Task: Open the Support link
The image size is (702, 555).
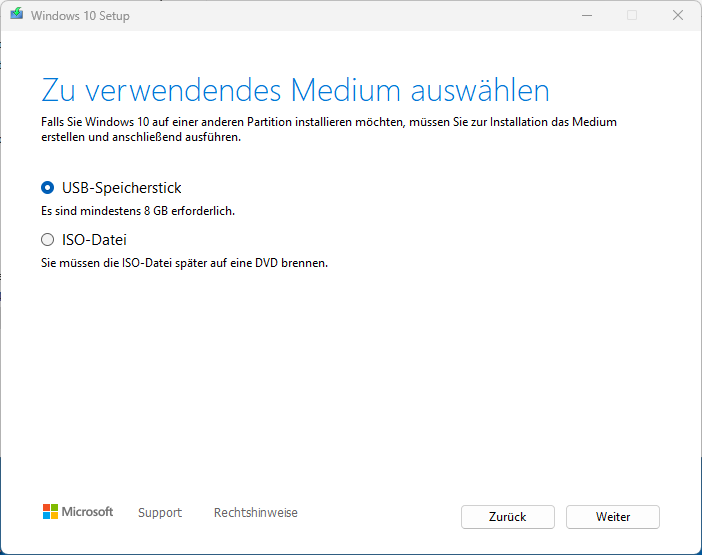Action: click(x=160, y=512)
